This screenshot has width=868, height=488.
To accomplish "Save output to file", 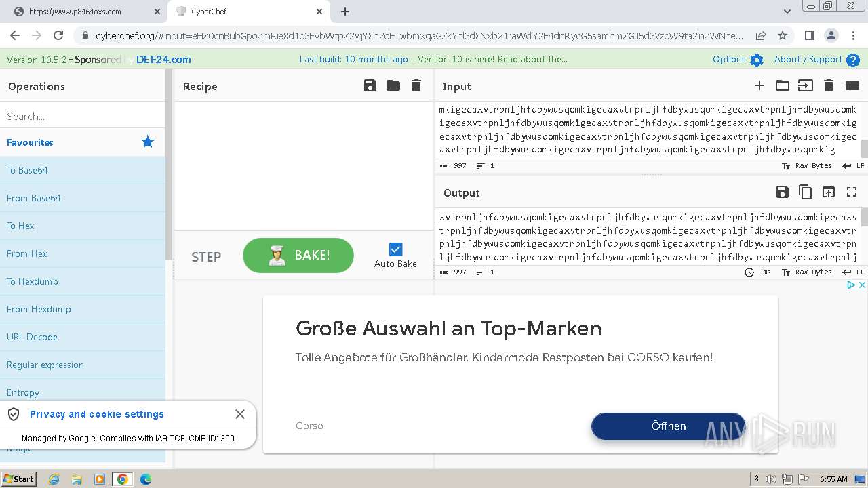I will click(783, 192).
